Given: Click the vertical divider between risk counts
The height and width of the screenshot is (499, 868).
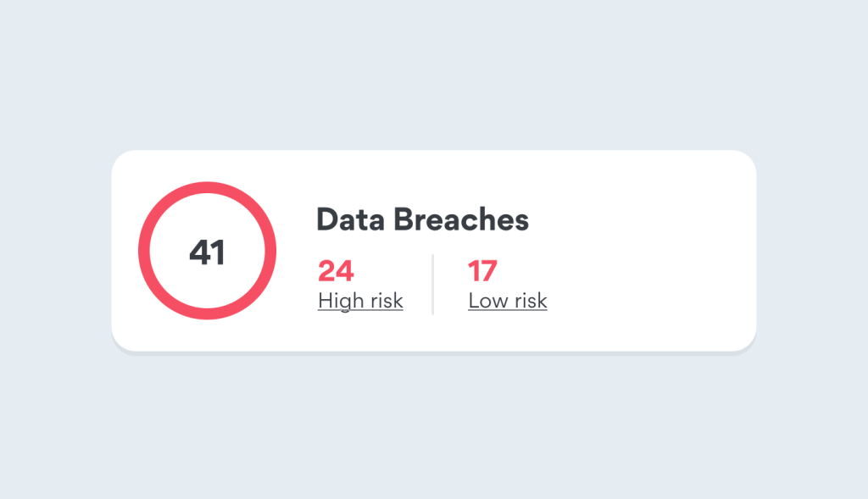Looking at the screenshot, I should 433,285.
